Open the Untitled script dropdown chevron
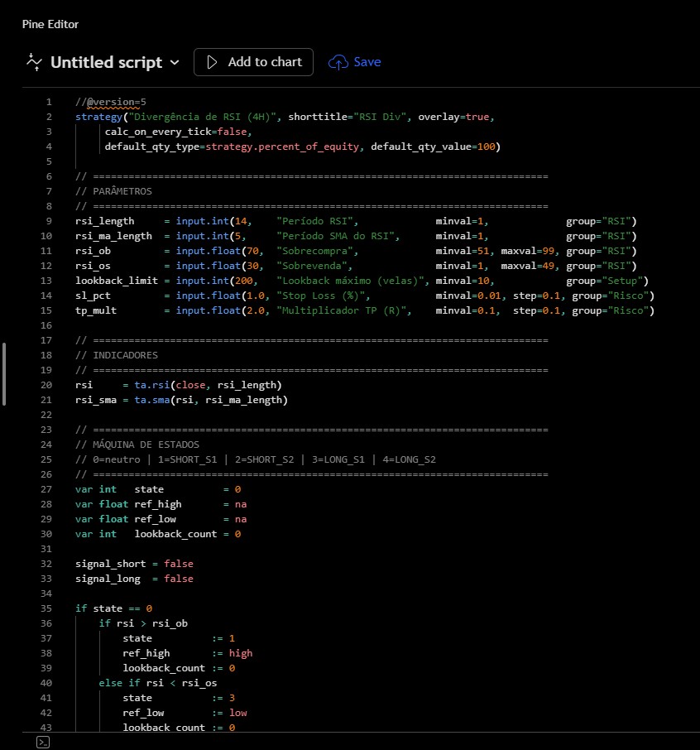 pos(175,63)
